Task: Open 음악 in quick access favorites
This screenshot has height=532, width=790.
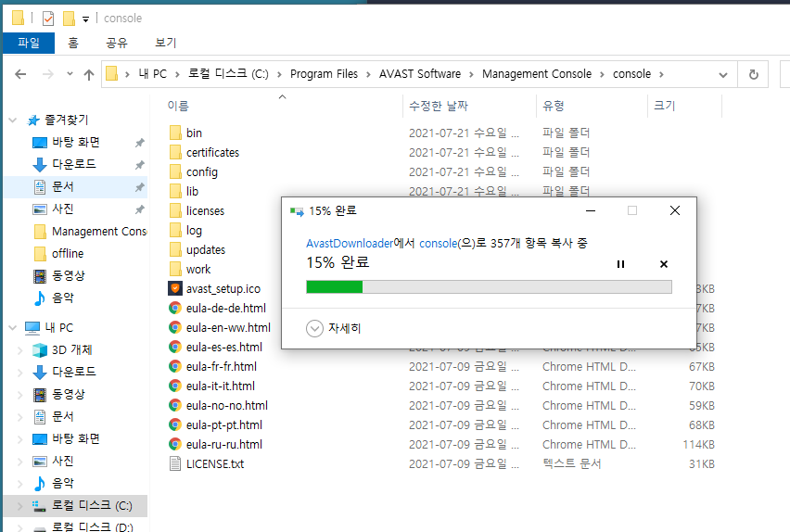Action: [63, 298]
